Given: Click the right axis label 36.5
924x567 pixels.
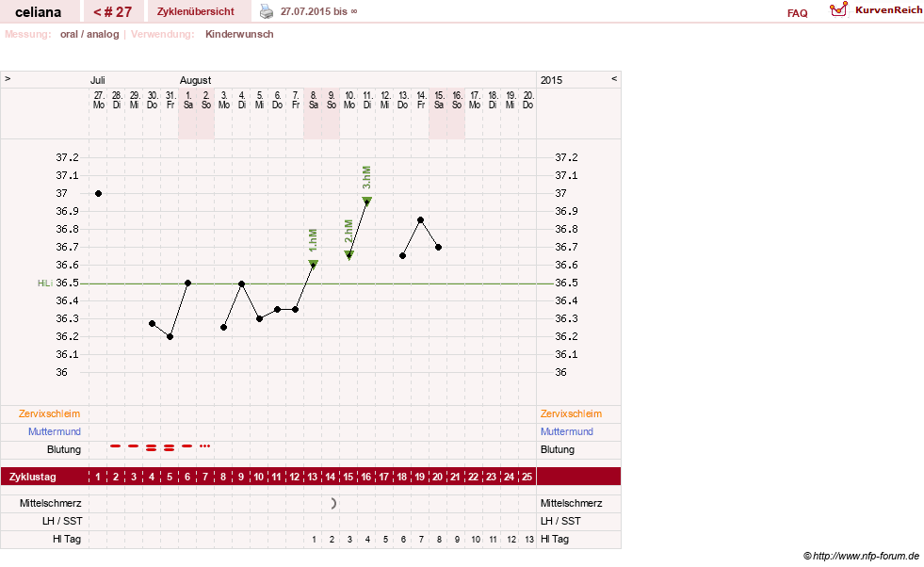Looking at the screenshot, I should pyautogui.click(x=566, y=283).
